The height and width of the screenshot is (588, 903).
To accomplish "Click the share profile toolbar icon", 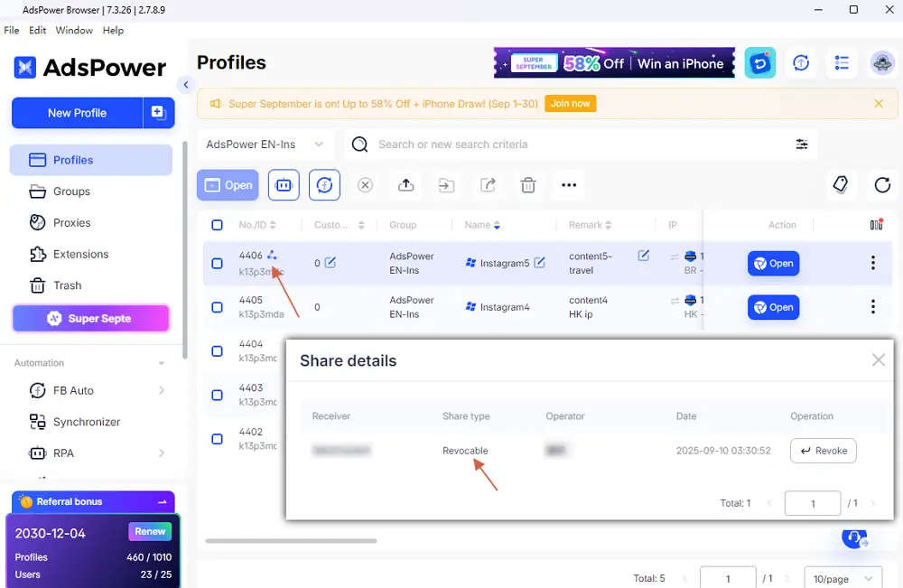I will 488,185.
